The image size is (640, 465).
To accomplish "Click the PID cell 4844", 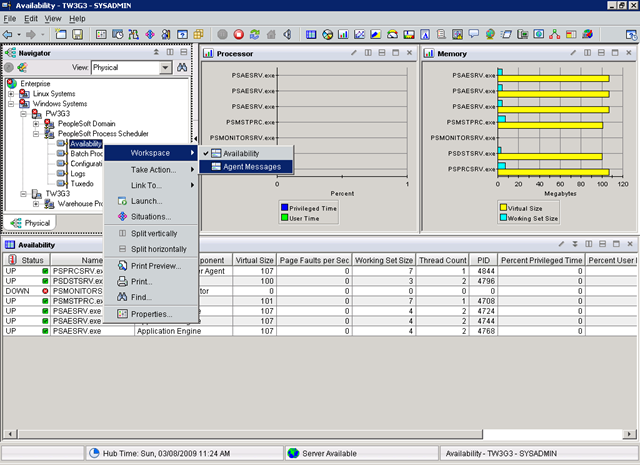I will [x=483, y=271].
